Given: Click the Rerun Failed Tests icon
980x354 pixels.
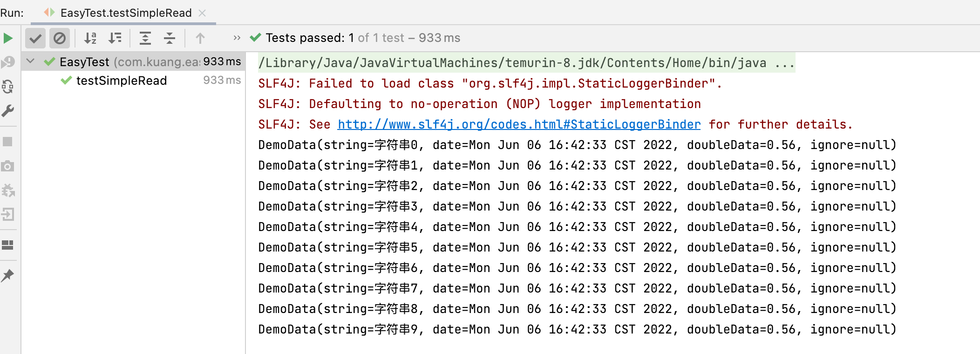Looking at the screenshot, I should pos(8,62).
